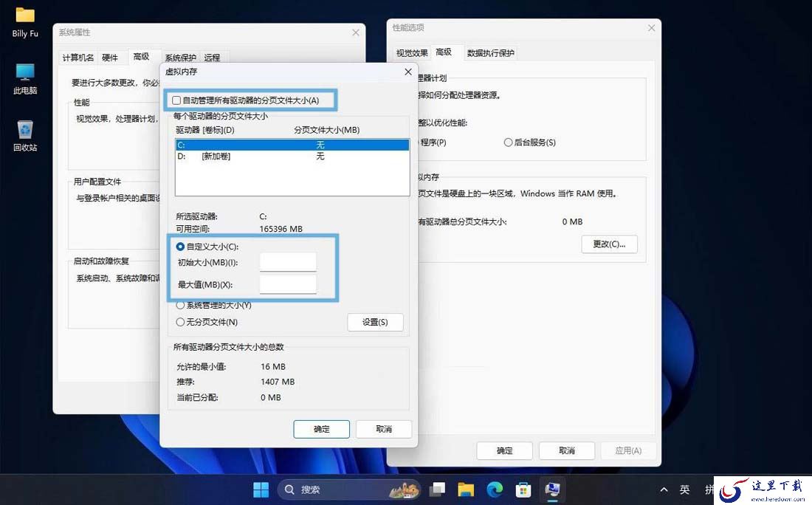812x505 pixels.
Task: Close the 性能选项 window
Action: pos(652,28)
